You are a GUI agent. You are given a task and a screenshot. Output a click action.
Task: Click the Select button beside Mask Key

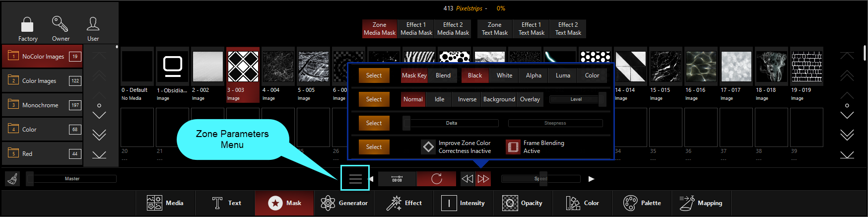(x=374, y=75)
